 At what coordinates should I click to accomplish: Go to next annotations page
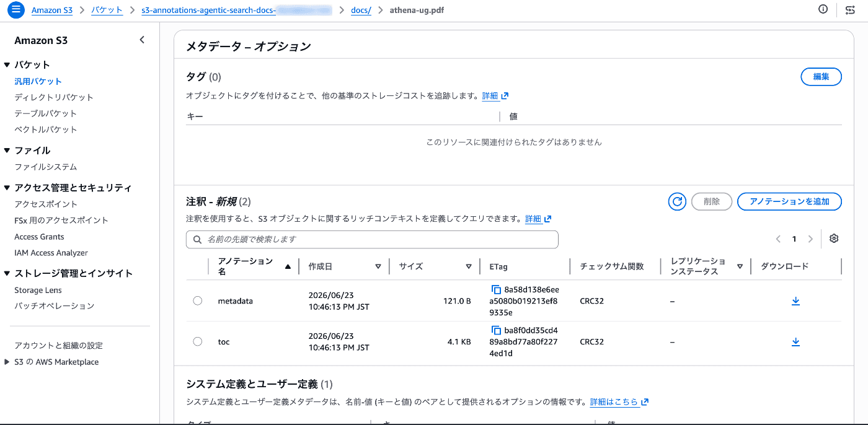[x=810, y=239]
